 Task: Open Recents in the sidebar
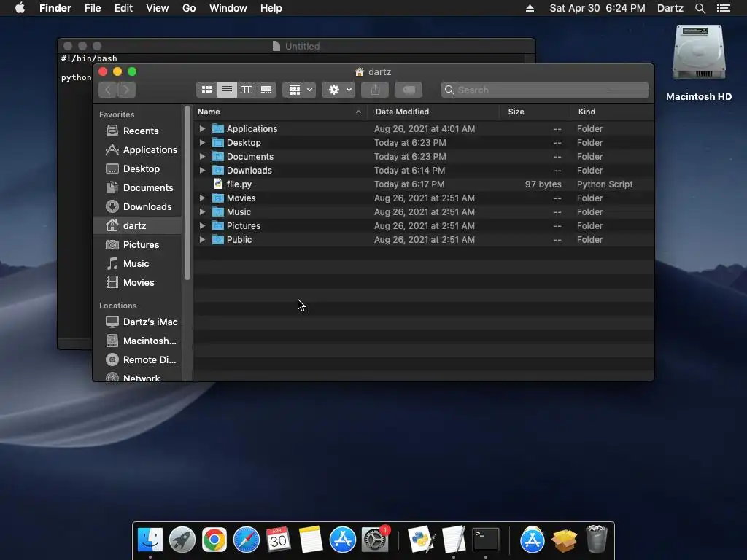[137, 131]
